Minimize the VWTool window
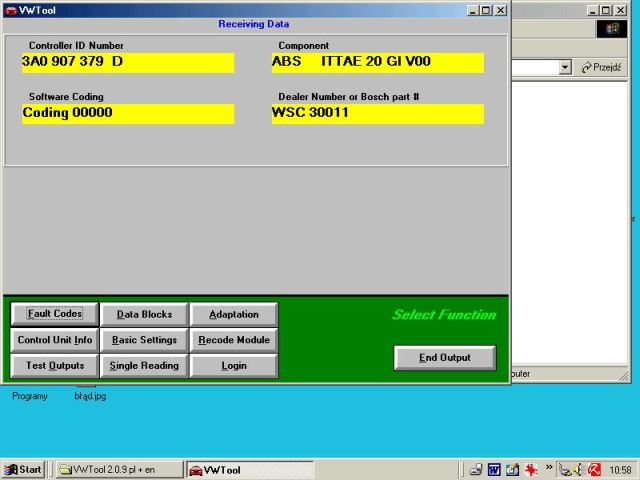The height and width of the screenshot is (480, 640). coord(473,10)
